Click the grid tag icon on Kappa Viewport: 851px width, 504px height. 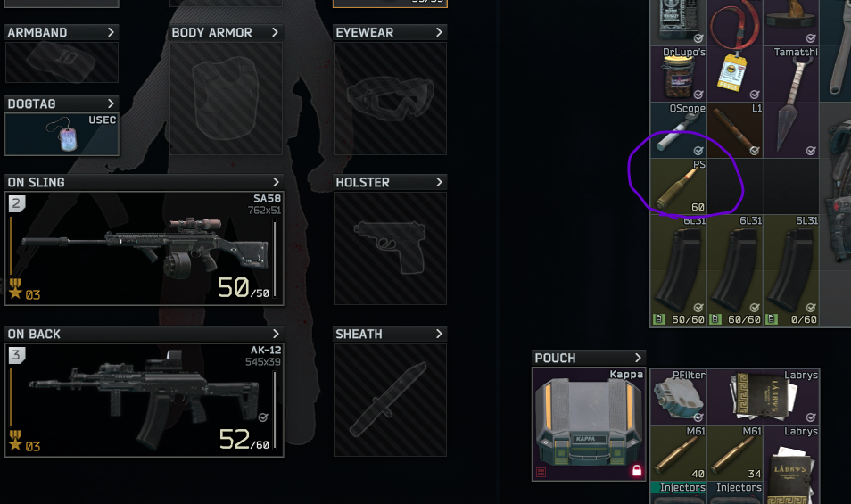point(541,472)
